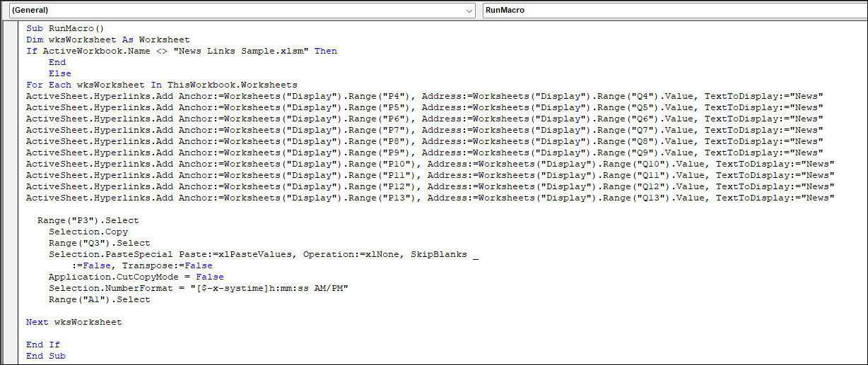
Task: Place cursor on Range("P3").Select
Action: click(x=88, y=220)
